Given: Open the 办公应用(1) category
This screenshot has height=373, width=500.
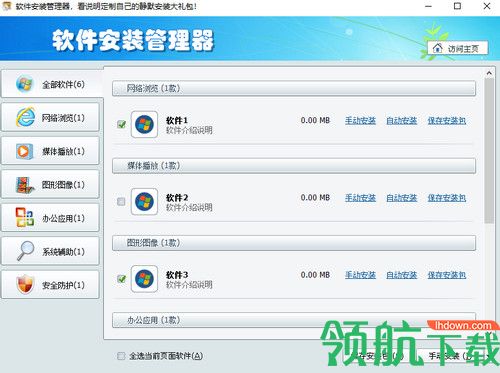Looking at the screenshot, I should point(51,218).
